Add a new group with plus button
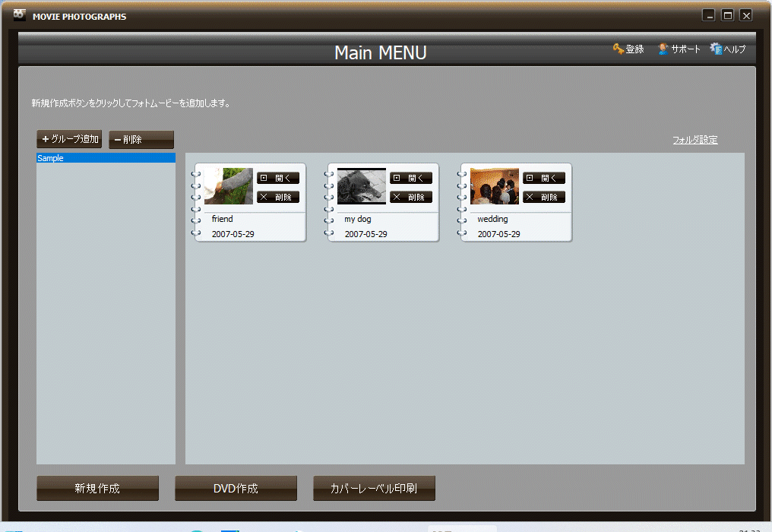Viewport: 772px width, 532px height. 69,139
